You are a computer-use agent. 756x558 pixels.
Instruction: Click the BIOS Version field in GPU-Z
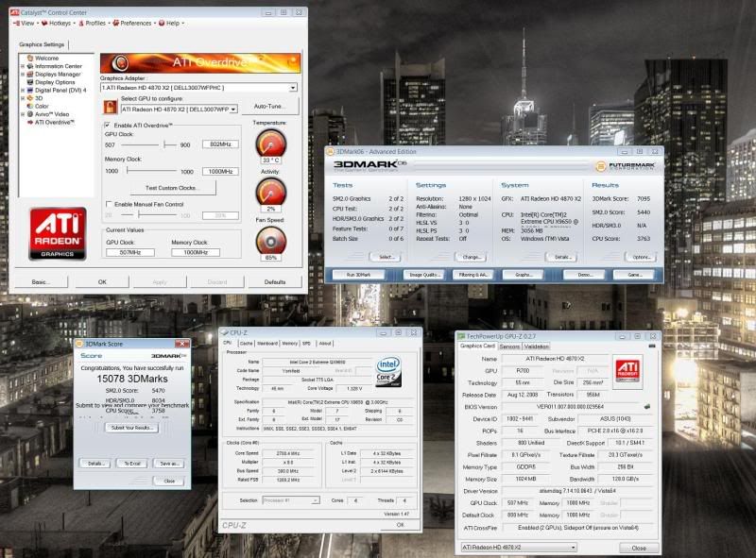[571, 407]
